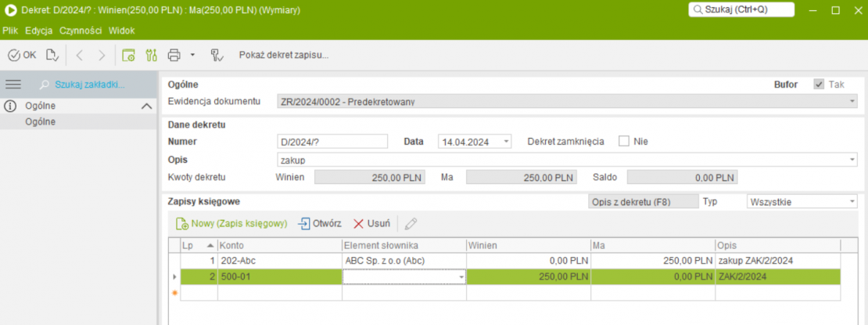
Task: Click the green window settings toolbar icon
Action: coord(129,55)
